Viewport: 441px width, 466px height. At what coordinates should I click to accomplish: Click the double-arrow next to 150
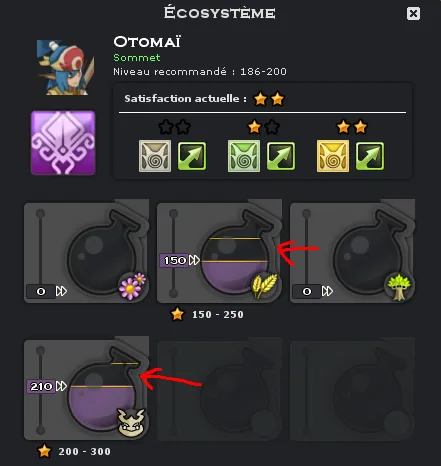[194, 260]
